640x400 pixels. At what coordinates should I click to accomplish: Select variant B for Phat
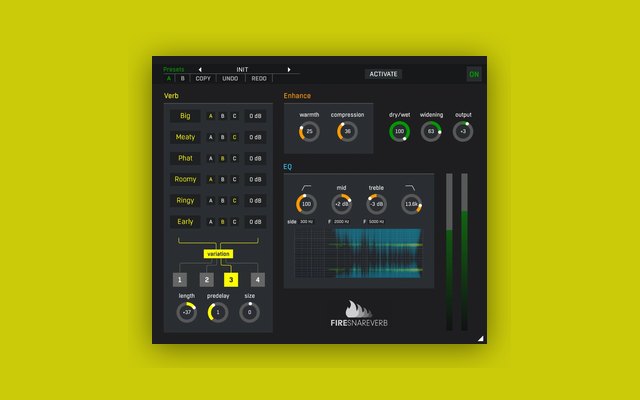click(222, 158)
